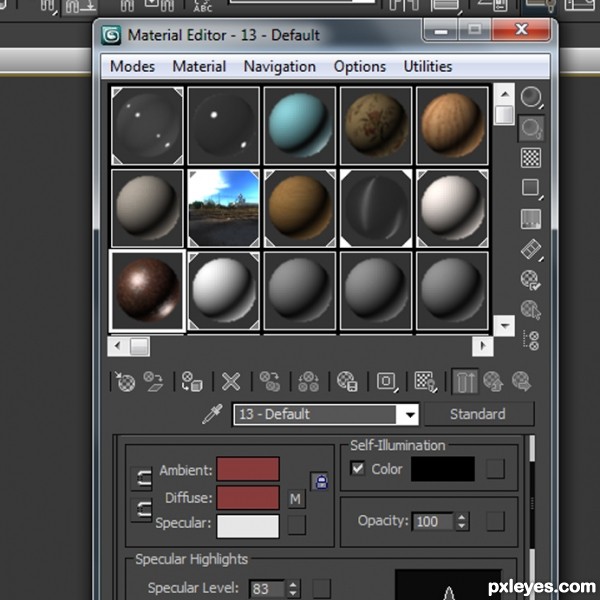Screen dimensions: 600x600
Task: Toggle Diffuse-Specular color lock button
Action: pyautogui.click(x=142, y=510)
